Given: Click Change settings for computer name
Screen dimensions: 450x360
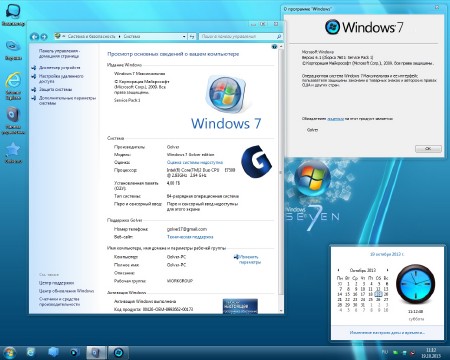Looking at the screenshot, I should [249, 259].
